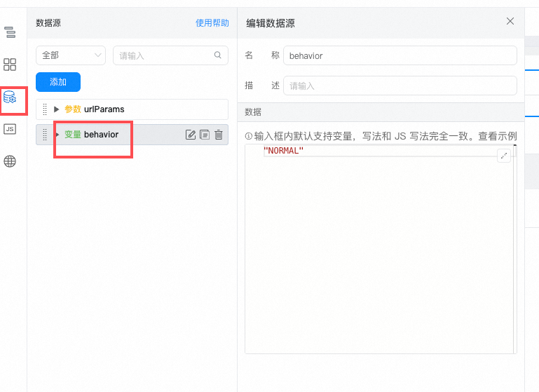Focus the name field containing behavior
The width and height of the screenshot is (539, 392).
400,55
